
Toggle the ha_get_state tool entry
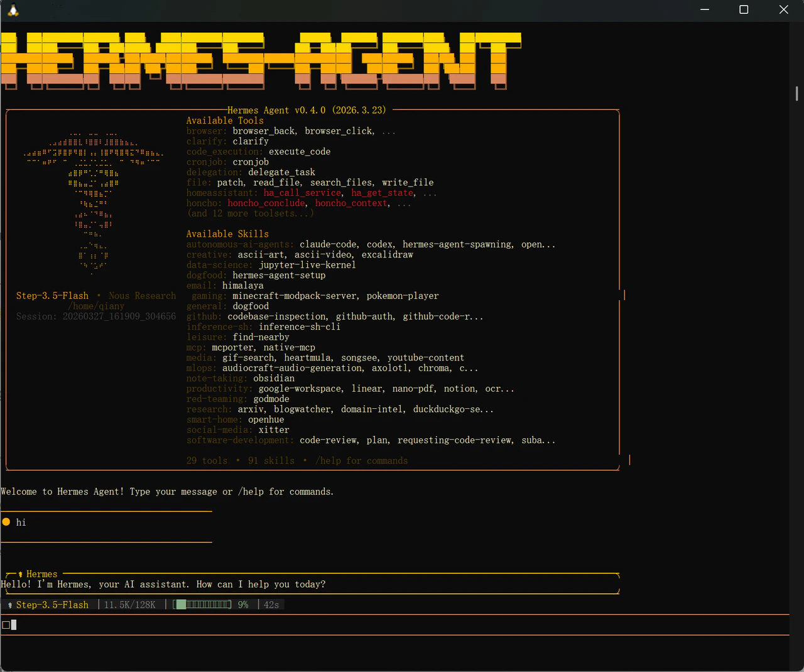pyautogui.click(x=382, y=193)
